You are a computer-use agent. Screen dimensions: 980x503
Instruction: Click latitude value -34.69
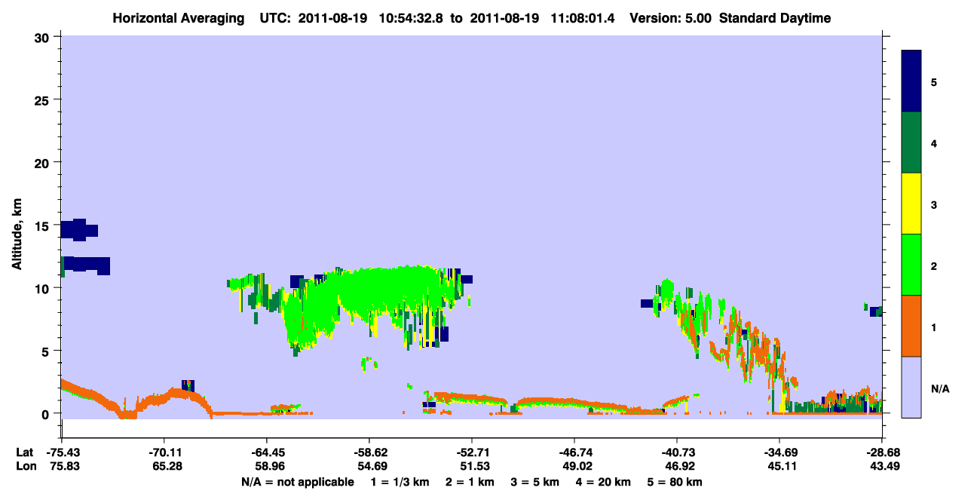(779, 452)
